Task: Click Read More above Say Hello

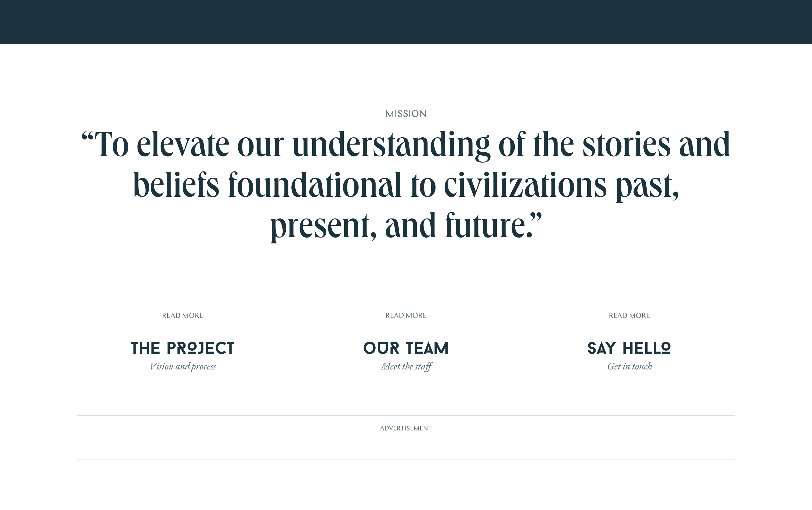Action: (x=629, y=315)
